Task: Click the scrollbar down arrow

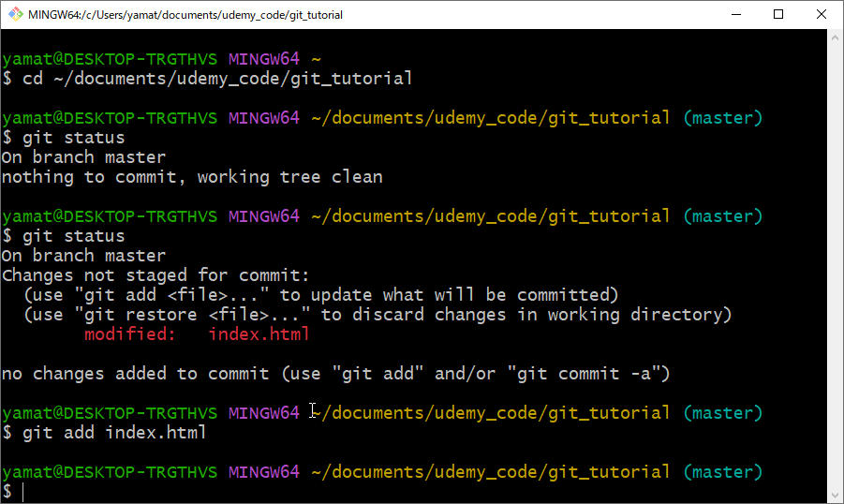Action: 835,495
